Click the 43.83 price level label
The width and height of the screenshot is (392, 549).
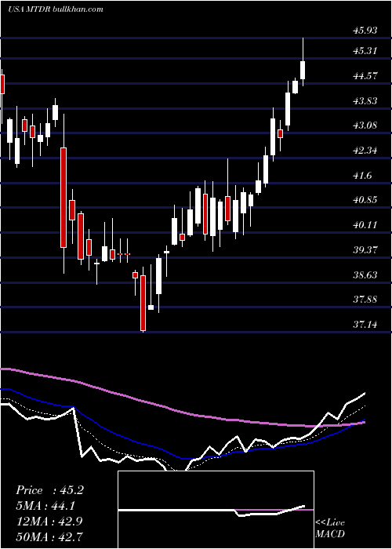pos(365,101)
